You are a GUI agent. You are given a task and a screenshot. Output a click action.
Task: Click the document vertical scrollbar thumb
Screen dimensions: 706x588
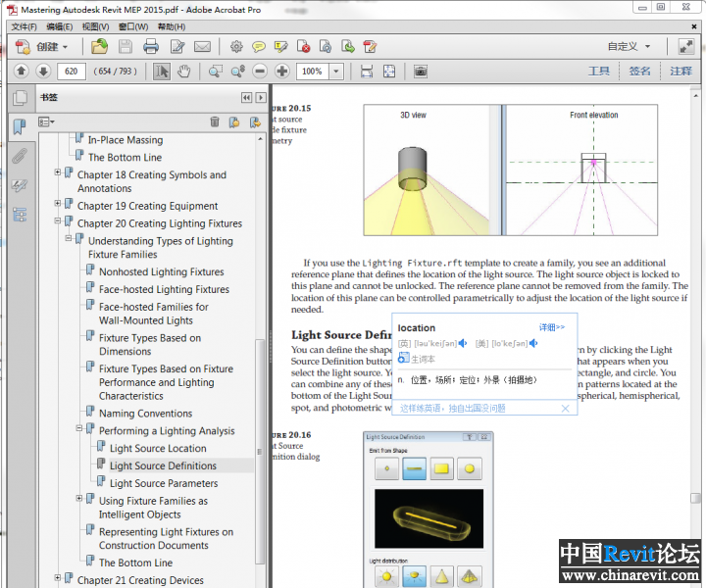695,498
